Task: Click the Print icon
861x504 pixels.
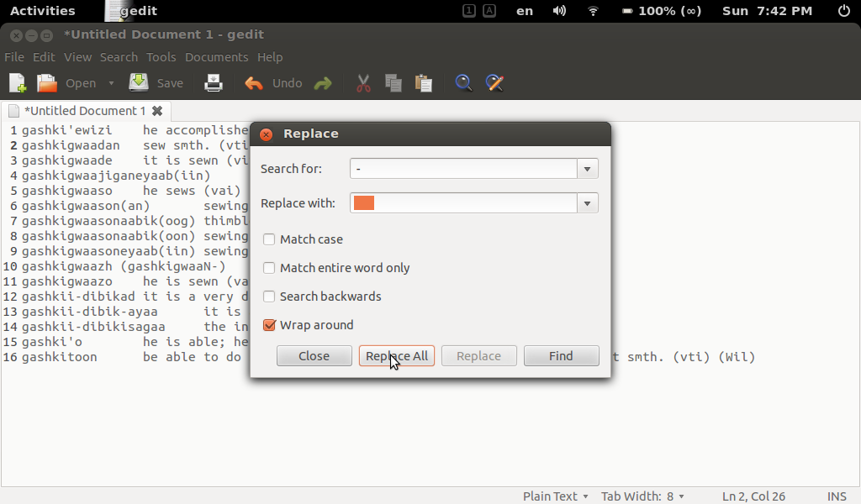Action: (213, 82)
